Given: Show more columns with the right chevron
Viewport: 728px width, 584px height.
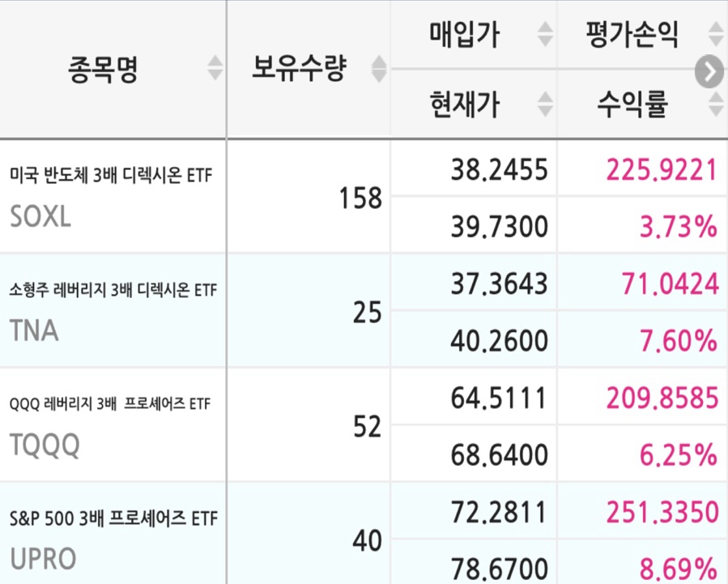Looking at the screenshot, I should click(709, 71).
